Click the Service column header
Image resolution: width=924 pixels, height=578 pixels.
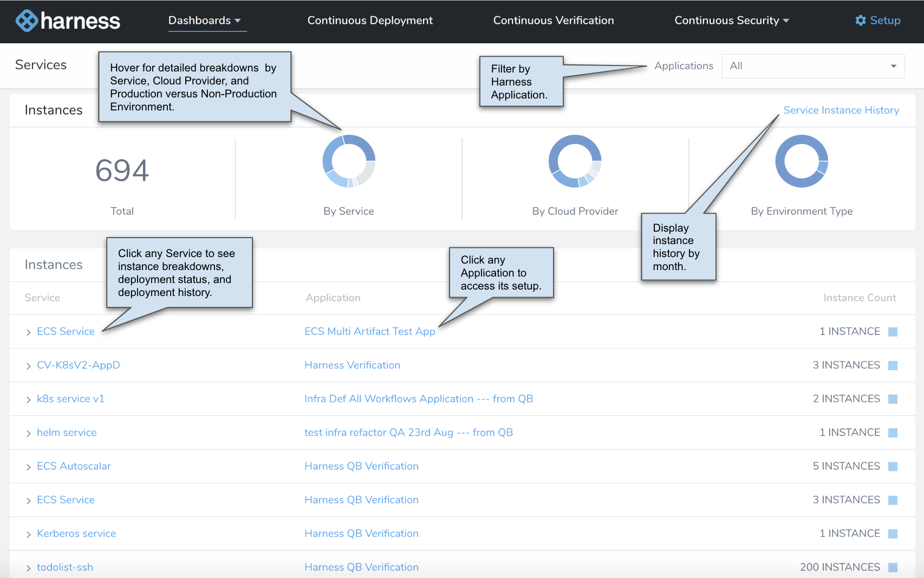tap(42, 298)
